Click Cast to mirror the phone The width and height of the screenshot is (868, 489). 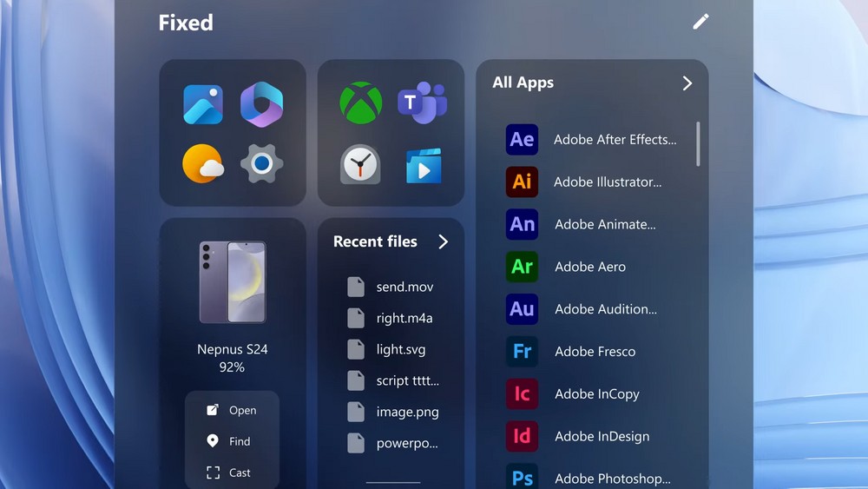point(228,472)
